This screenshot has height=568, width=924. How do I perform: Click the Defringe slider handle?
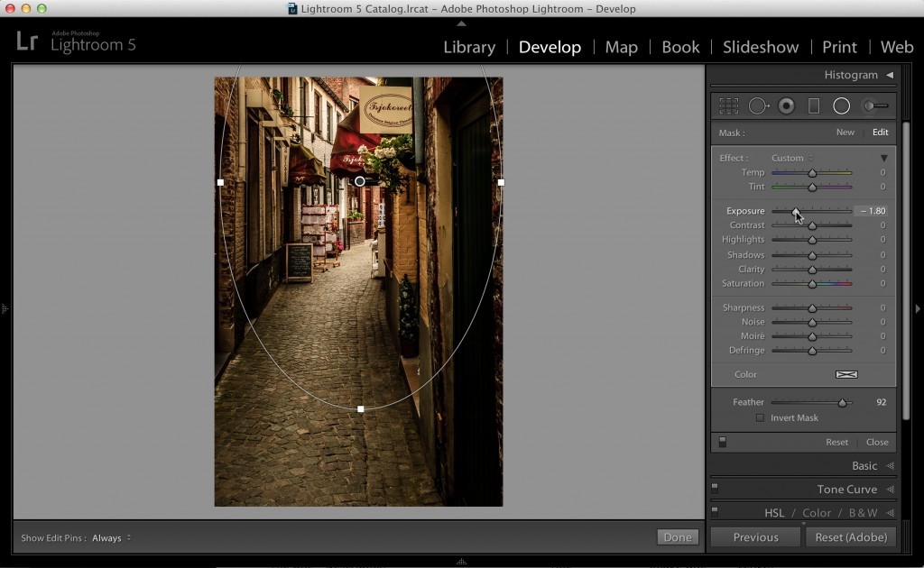(812, 351)
